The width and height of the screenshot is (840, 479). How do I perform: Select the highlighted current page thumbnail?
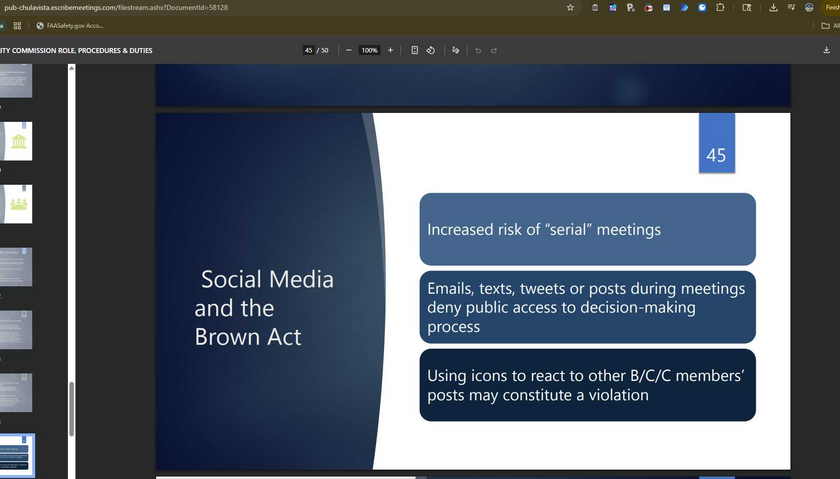17,455
